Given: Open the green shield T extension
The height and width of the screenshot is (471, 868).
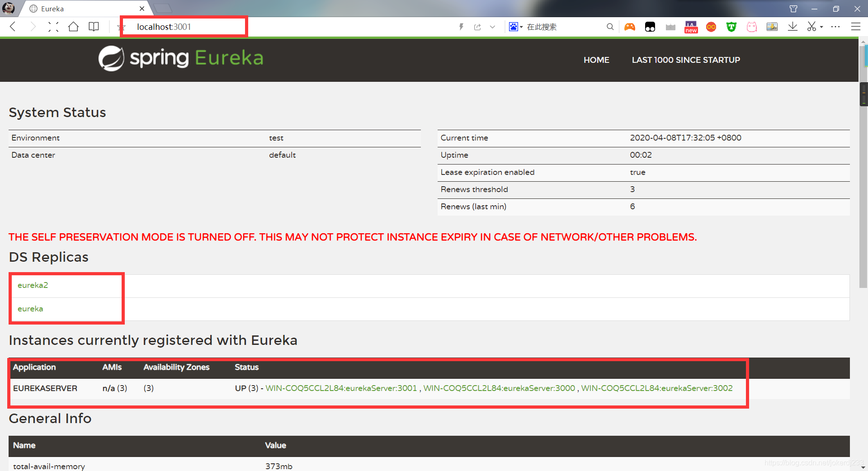Looking at the screenshot, I should (x=731, y=27).
